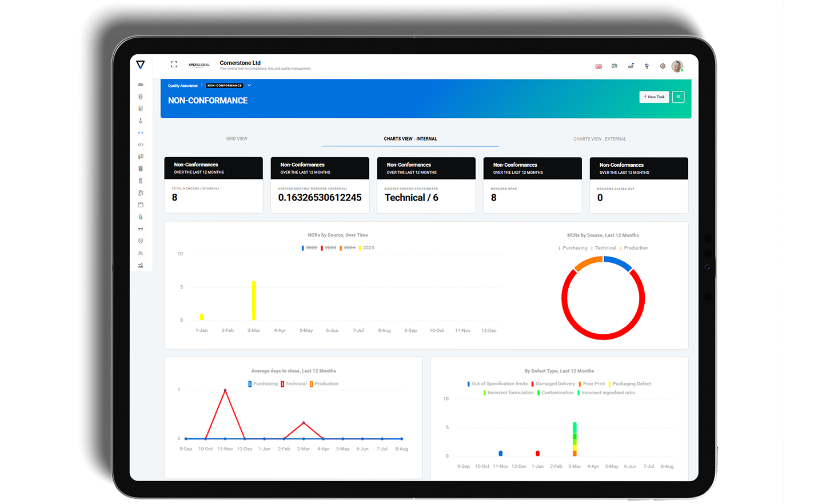Open the user profile avatar
The width and height of the screenshot is (818, 504).
point(677,66)
